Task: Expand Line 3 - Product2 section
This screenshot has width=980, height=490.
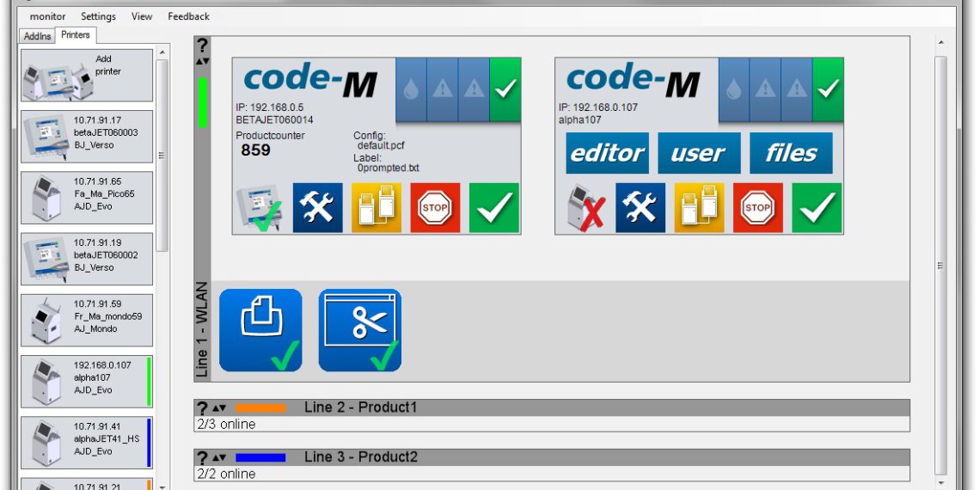Action: pos(219,458)
